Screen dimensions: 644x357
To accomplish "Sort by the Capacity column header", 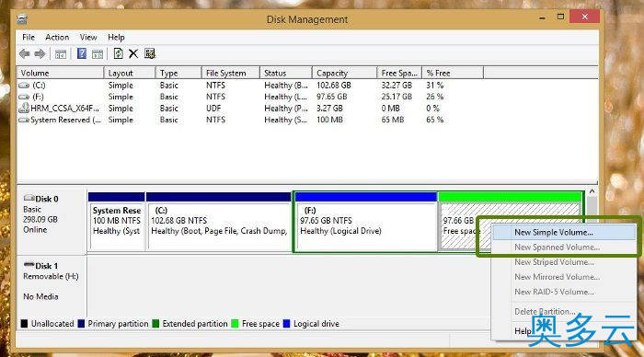I will tap(344, 73).
